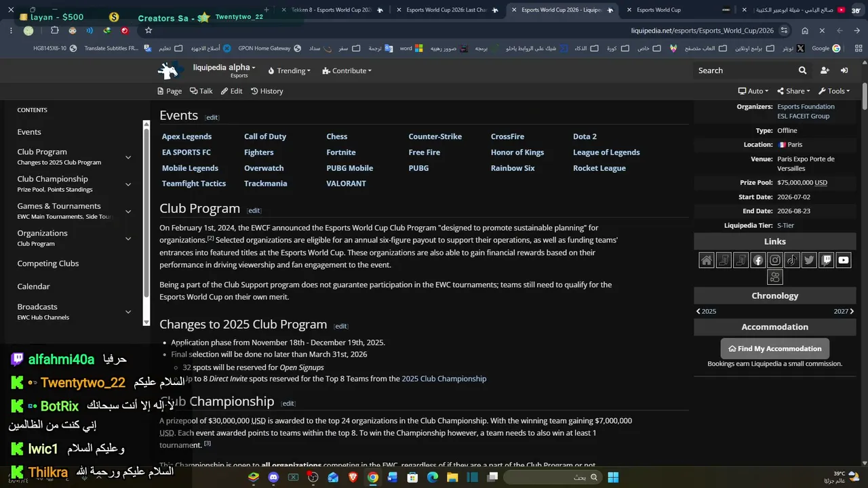Switch to the Last Chance browser tab

click(x=446, y=10)
